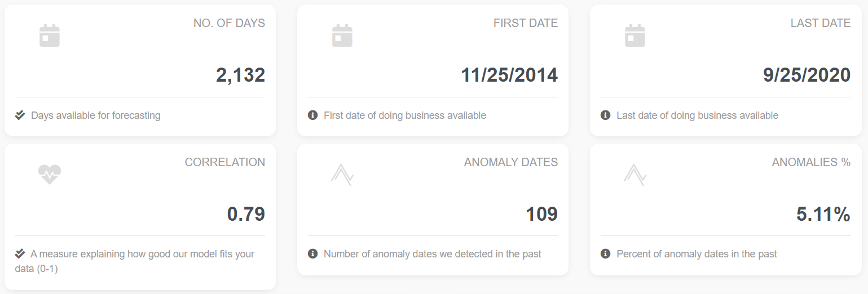Click info icon next to Percent of anomaly dates

point(606,253)
